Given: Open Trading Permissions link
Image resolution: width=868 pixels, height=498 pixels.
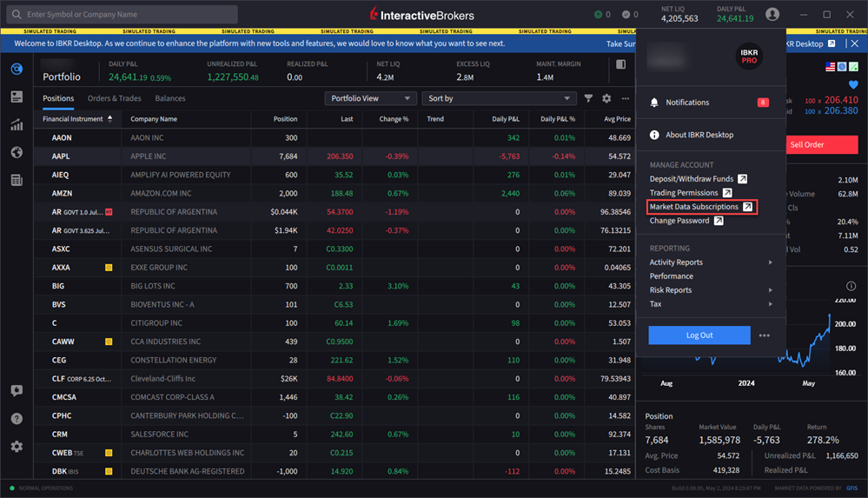Looking at the screenshot, I should 684,193.
